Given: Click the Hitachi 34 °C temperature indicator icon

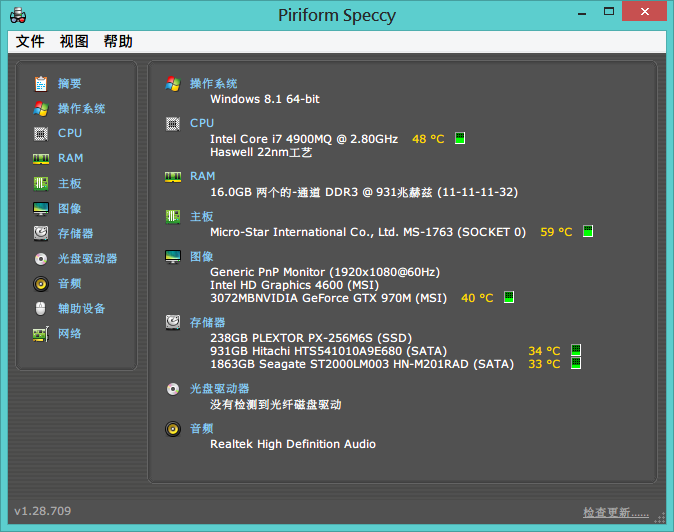Looking at the screenshot, I should coord(576,350).
